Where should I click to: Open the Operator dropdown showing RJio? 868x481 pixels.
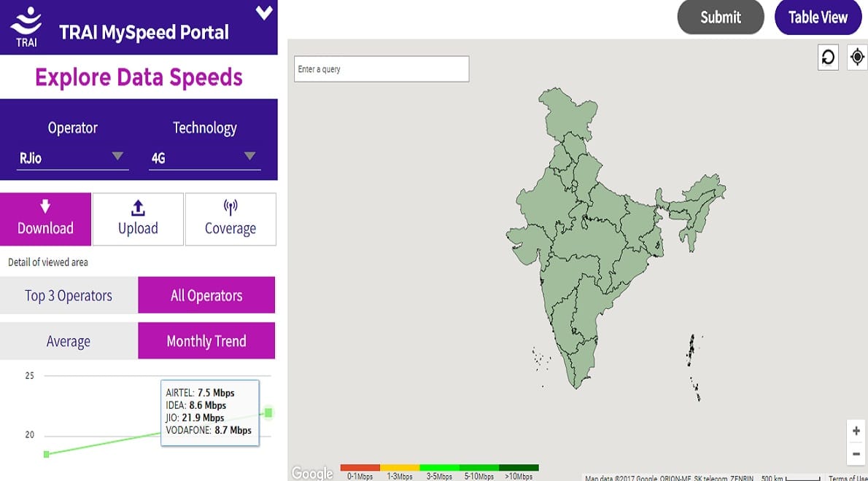(72, 158)
